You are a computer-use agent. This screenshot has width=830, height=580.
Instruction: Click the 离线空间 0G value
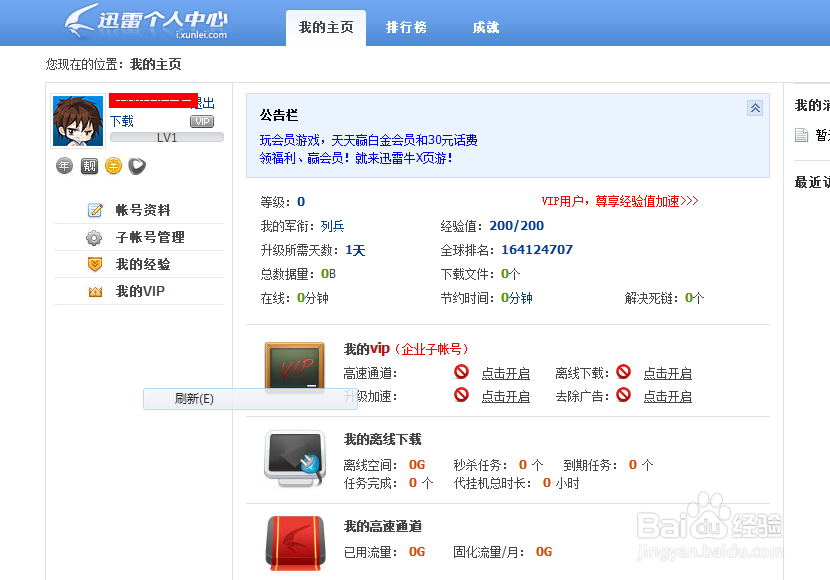coord(417,465)
